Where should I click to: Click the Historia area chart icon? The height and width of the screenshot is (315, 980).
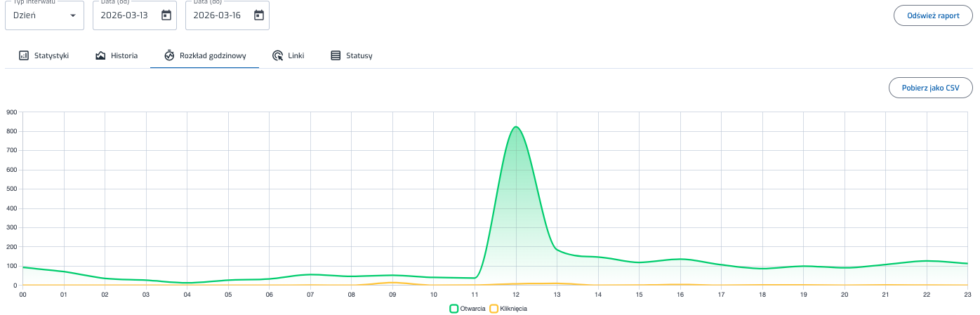(100, 55)
